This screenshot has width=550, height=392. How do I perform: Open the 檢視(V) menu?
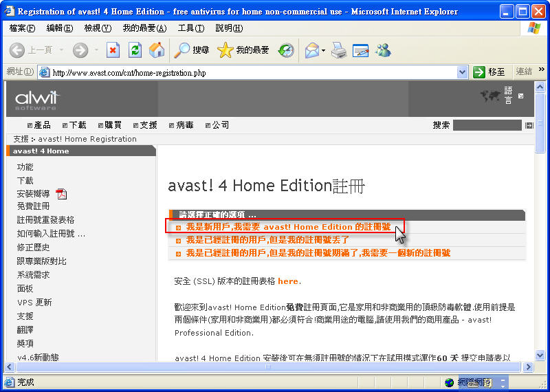point(98,28)
